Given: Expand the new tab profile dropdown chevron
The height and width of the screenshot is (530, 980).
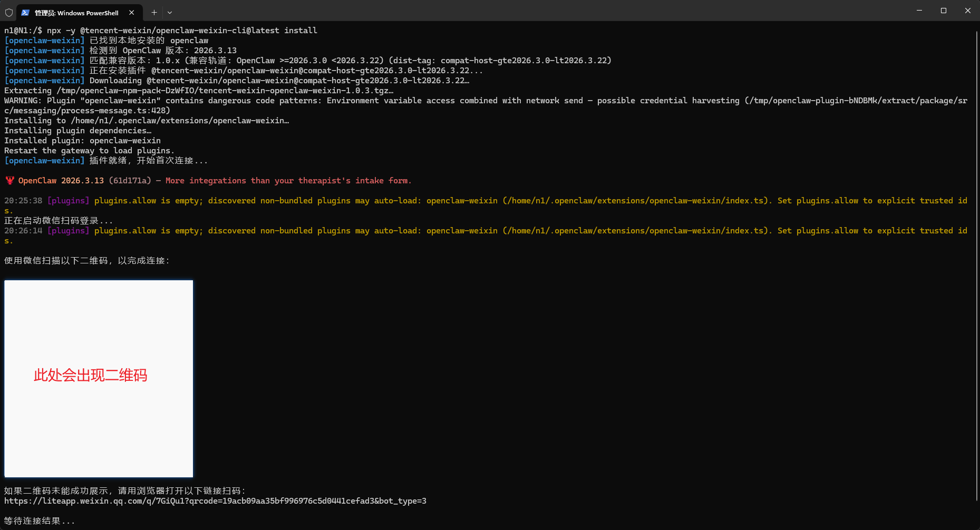Looking at the screenshot, I should pos(170,13).
